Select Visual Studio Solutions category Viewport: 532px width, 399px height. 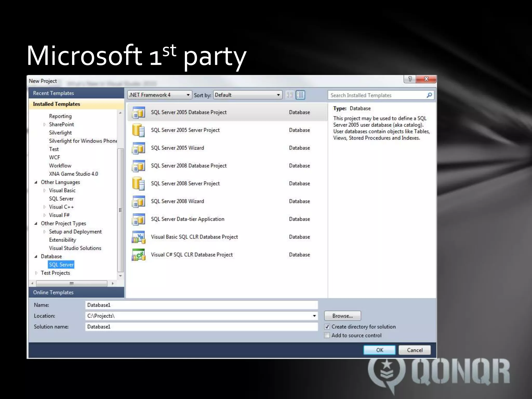point(75,248)
